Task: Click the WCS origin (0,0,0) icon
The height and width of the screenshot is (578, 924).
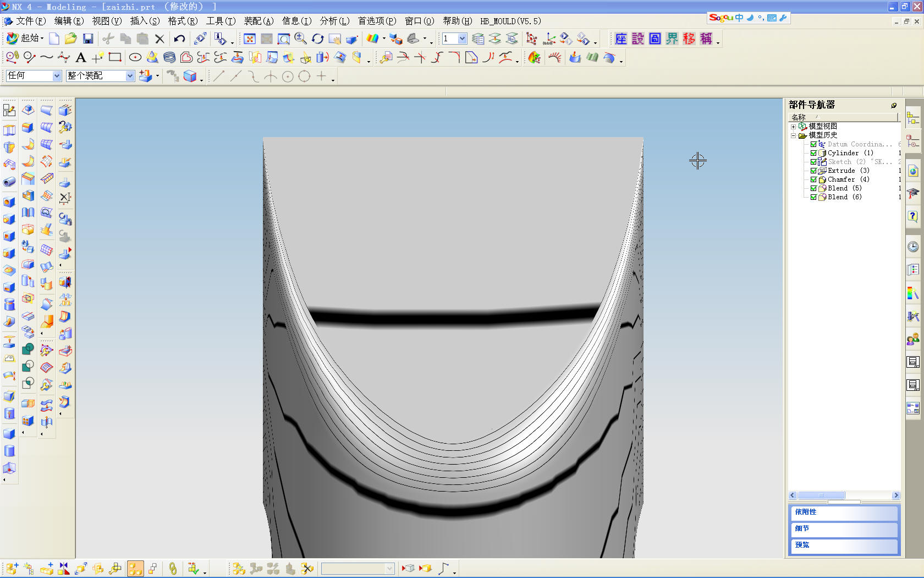Action: (x=548, y=39)
